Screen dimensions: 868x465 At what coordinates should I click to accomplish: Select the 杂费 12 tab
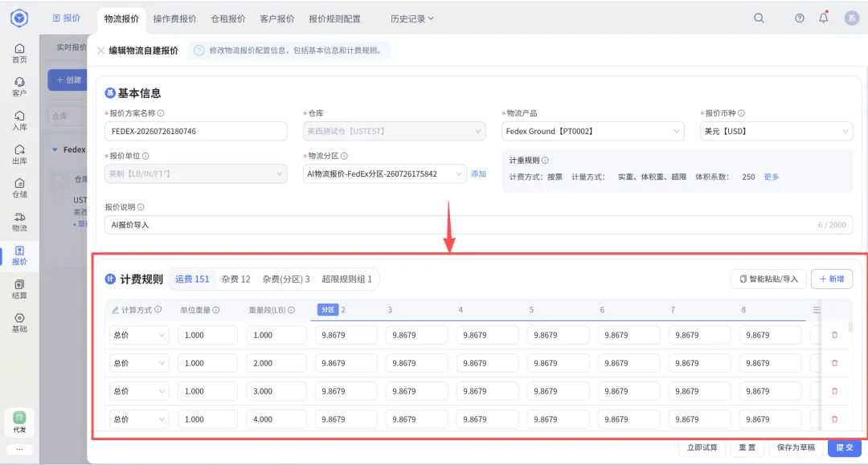click(x=235, y=279)
